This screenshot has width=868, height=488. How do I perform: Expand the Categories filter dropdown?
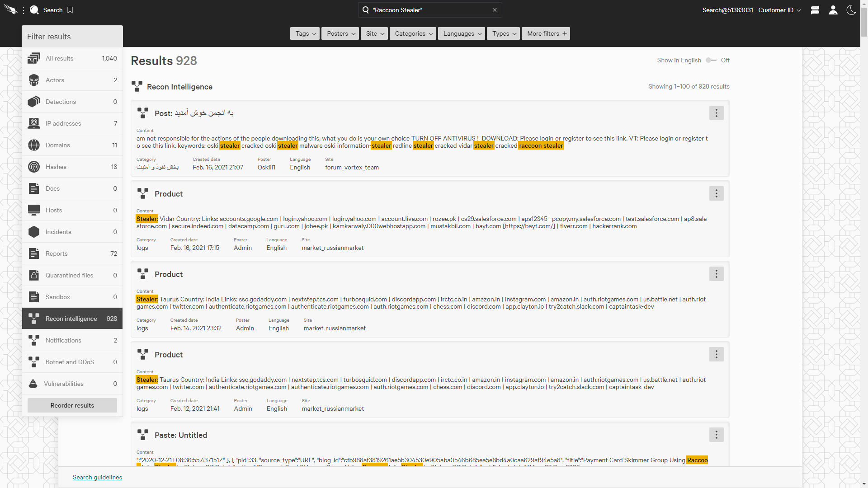413,33
